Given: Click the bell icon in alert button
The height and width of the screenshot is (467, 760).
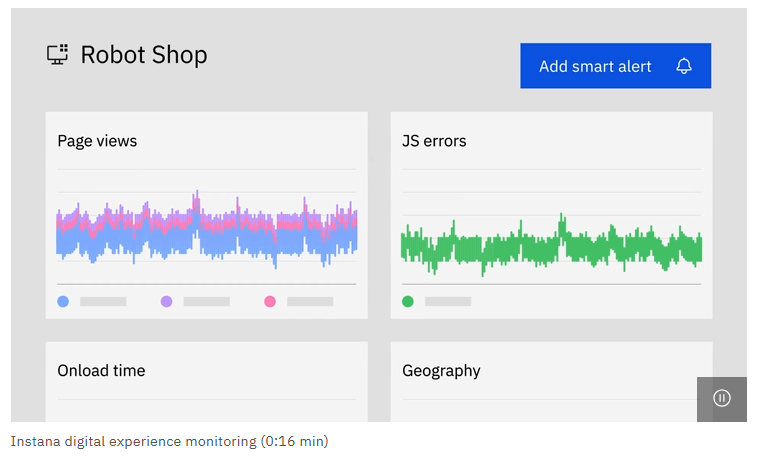Looking at the screenshot, I should coord(684,66).
